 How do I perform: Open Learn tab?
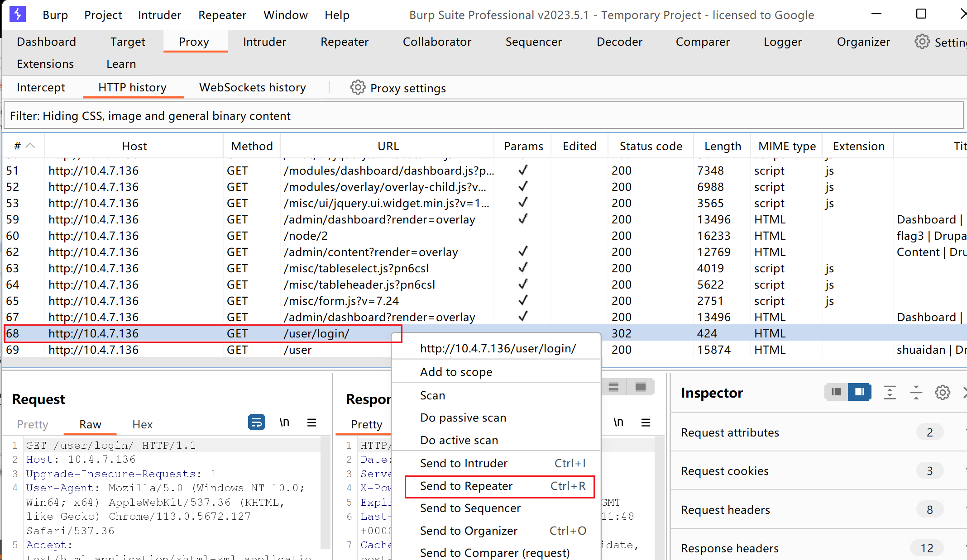pyautogui.click(x=121, y=64)
